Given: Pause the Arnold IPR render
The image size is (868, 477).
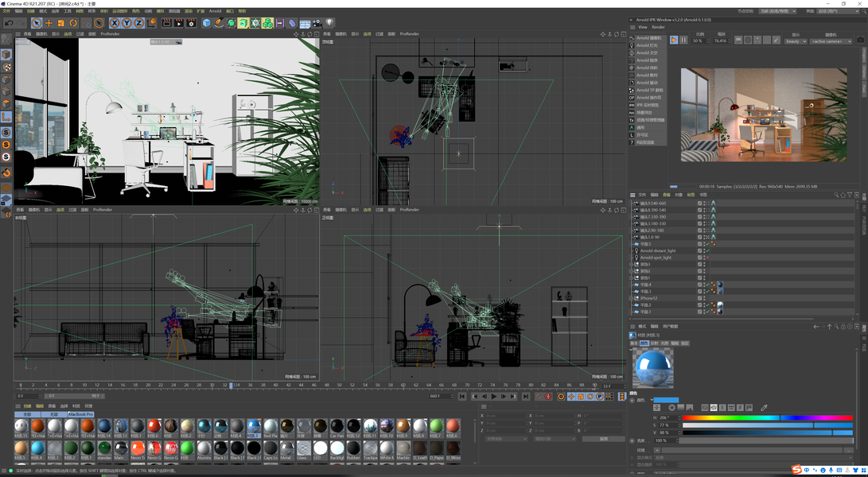Looking at the screenshot, I should click(x=683, y=40).
